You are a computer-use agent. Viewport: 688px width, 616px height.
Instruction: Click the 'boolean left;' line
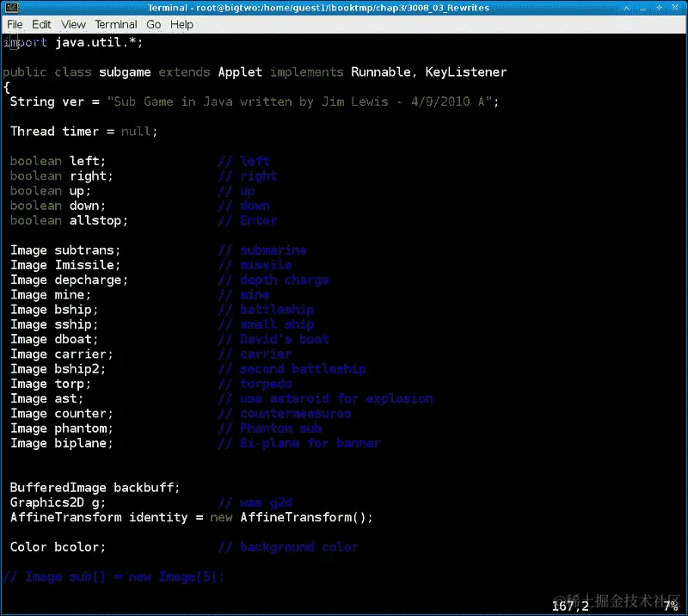point(58,161)
